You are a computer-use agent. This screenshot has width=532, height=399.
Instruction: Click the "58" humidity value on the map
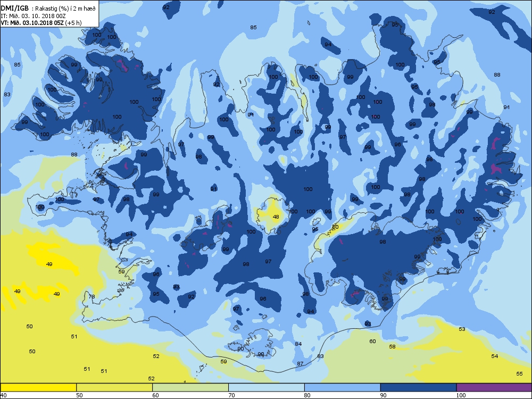[x=392, y=347]
